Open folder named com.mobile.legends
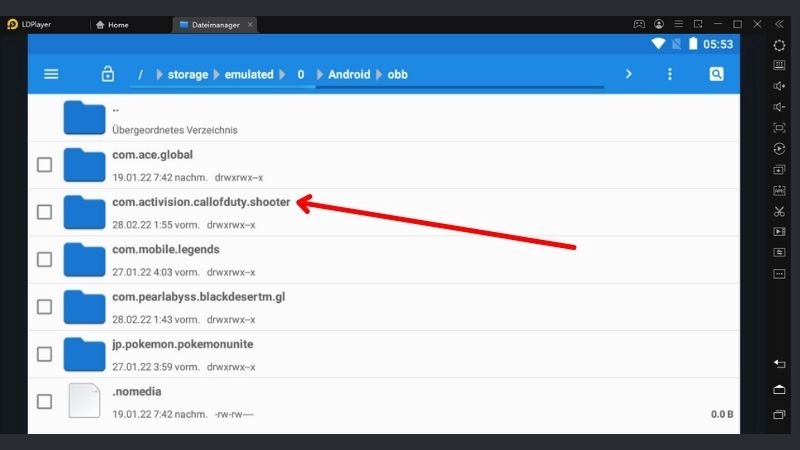 (x=166, y=249)
